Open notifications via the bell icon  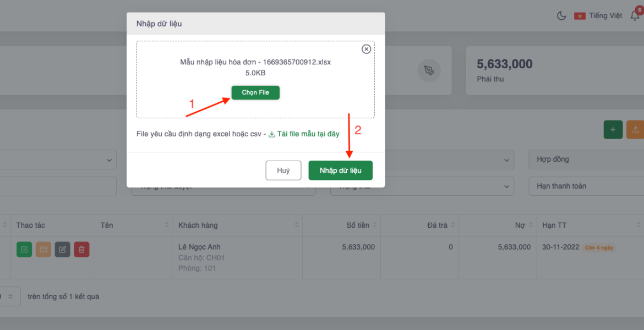pyautogui.click(x=635, y=15)
